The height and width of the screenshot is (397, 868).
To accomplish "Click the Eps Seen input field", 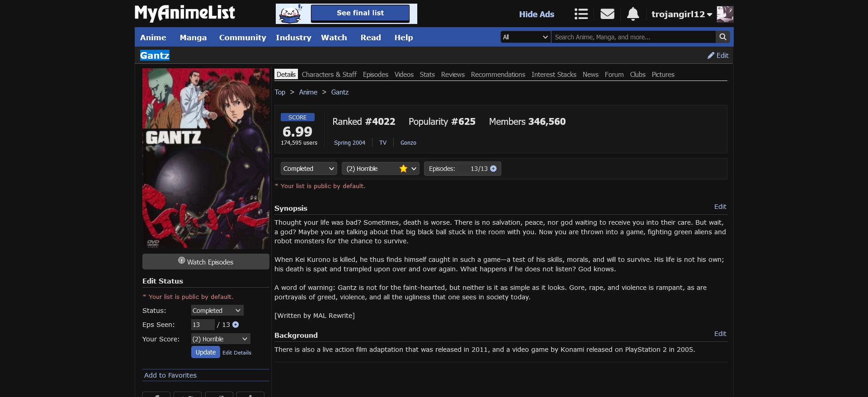I will point(203,325).
